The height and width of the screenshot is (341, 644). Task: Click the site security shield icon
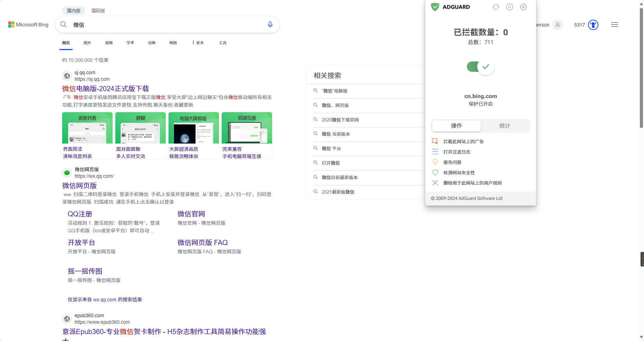pos(435,172)
